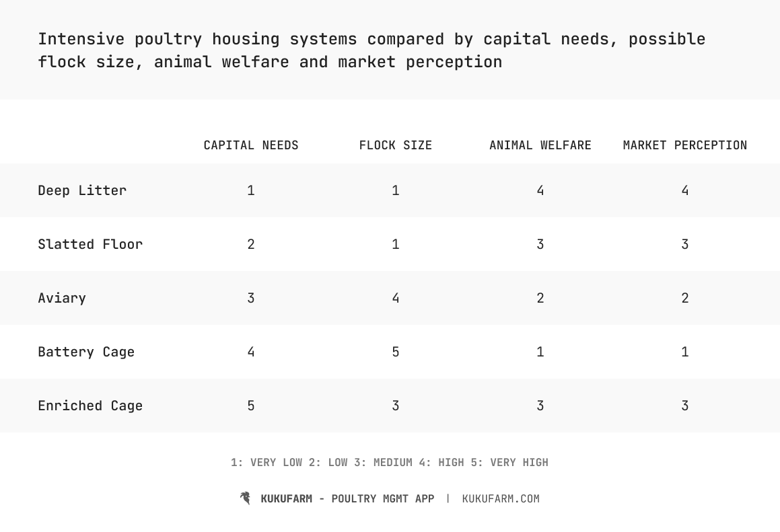
Task: Select the FLOCK SIZE column header
Action: click(396, 145)
